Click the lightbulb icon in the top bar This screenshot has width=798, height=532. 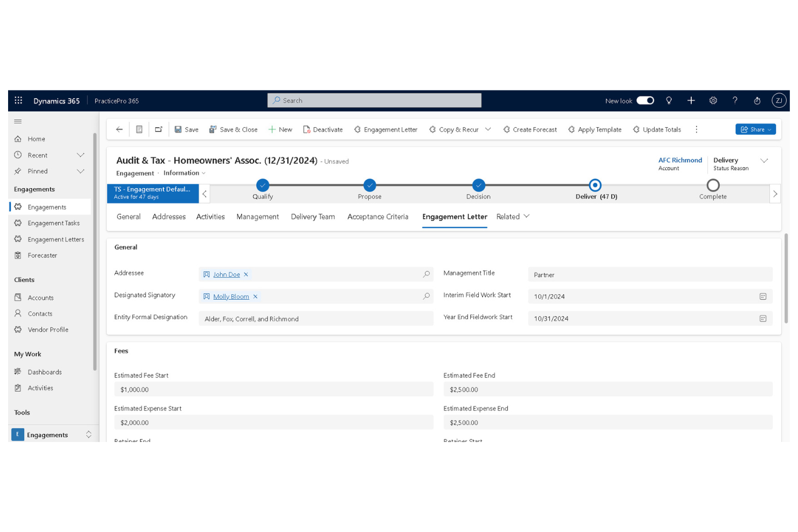(x=669, y=100)
